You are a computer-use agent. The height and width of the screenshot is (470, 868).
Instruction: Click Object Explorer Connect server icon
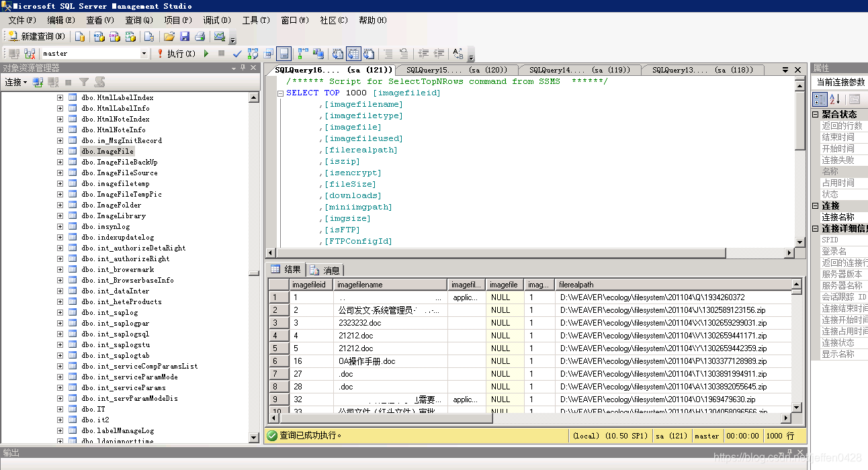(x=38, y=82)
